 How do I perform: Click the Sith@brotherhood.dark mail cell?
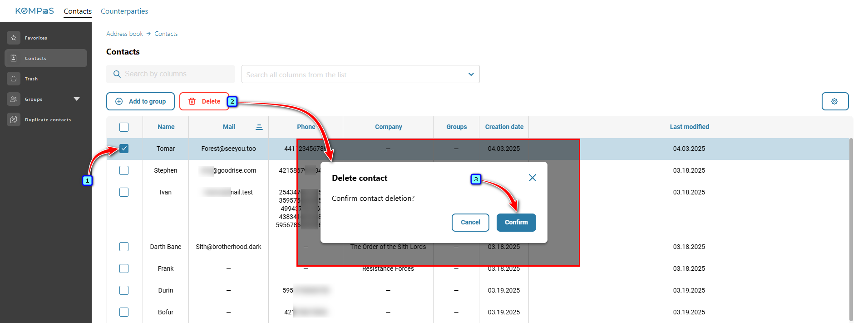click(x=228, y=247)
